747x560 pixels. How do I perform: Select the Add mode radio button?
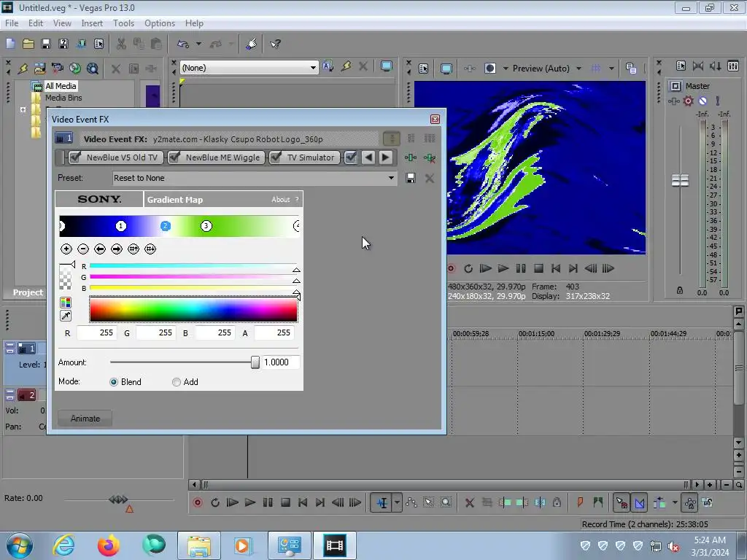point(177,382)
